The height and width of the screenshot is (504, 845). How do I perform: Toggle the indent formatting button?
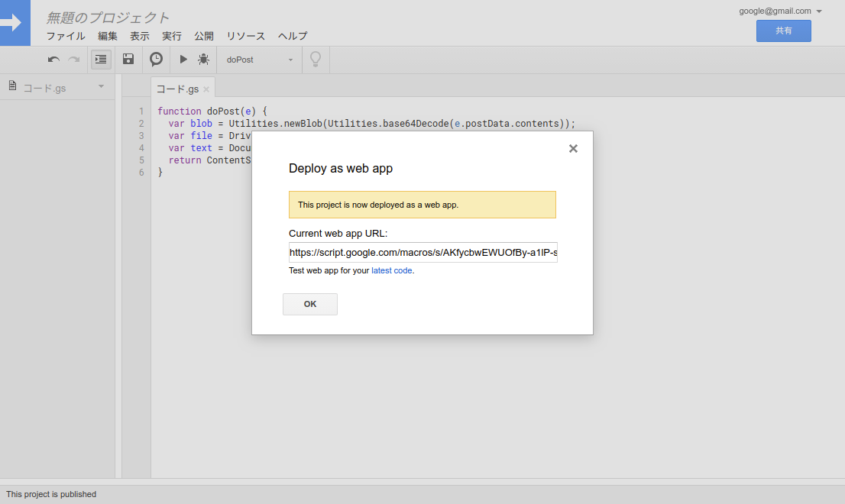pyautogui.click(x=101, y=60)
